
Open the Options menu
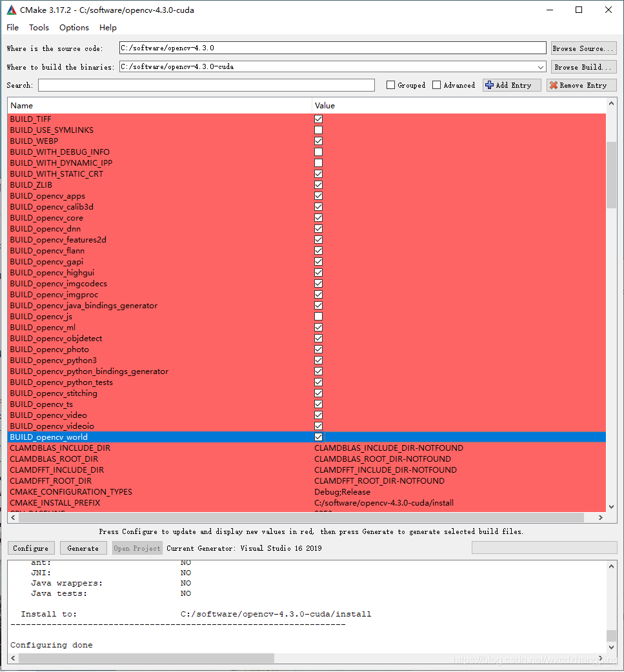(74, 28)
